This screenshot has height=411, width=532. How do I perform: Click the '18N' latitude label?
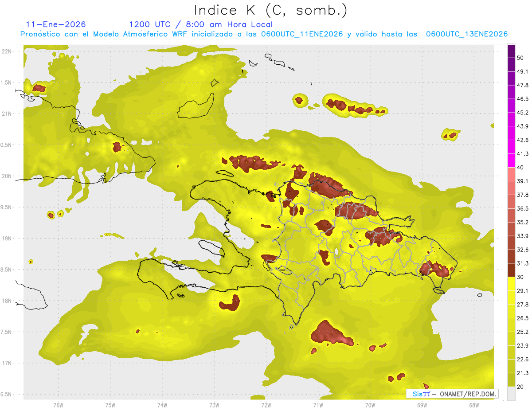point(7,301)
